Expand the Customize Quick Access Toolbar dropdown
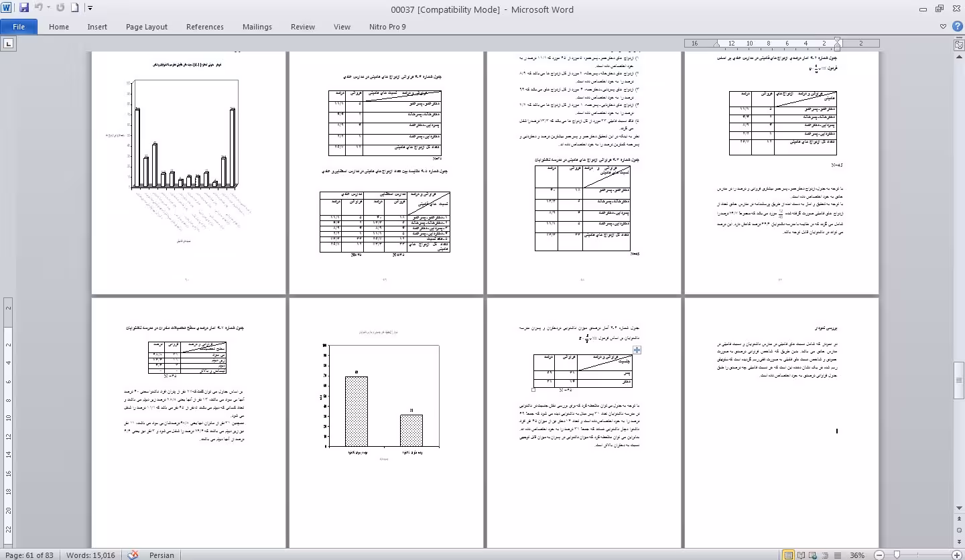The image size is (965, 560). 90,8
